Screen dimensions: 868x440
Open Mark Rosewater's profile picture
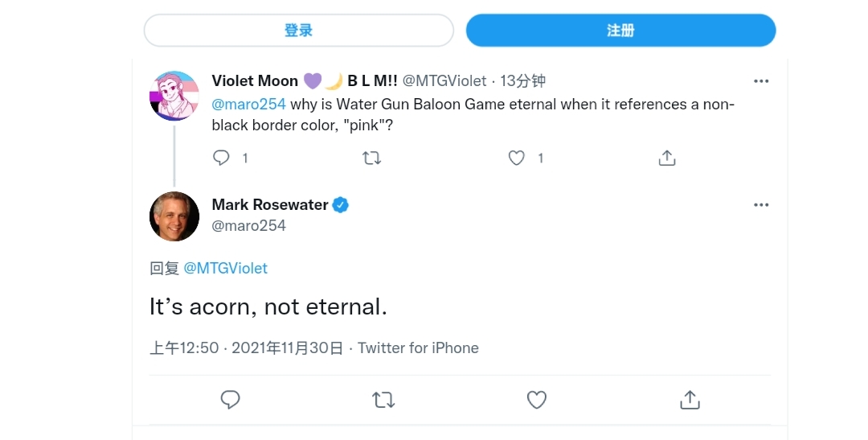[x=174, y=216]
